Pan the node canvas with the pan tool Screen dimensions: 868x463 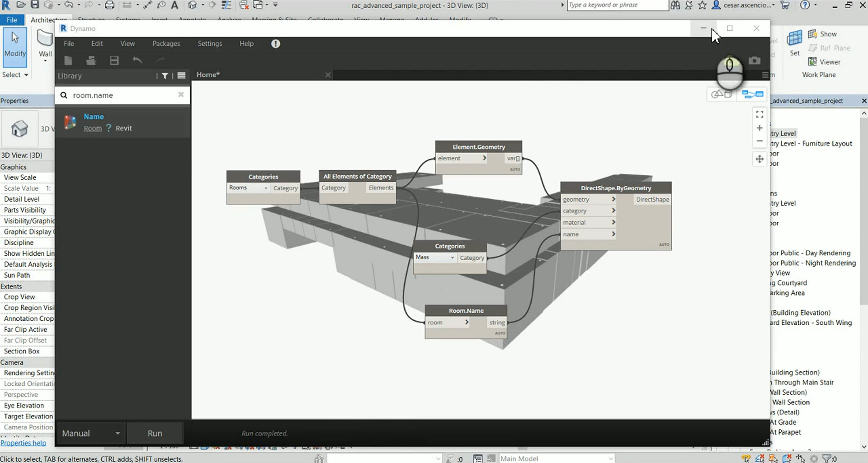759,159
